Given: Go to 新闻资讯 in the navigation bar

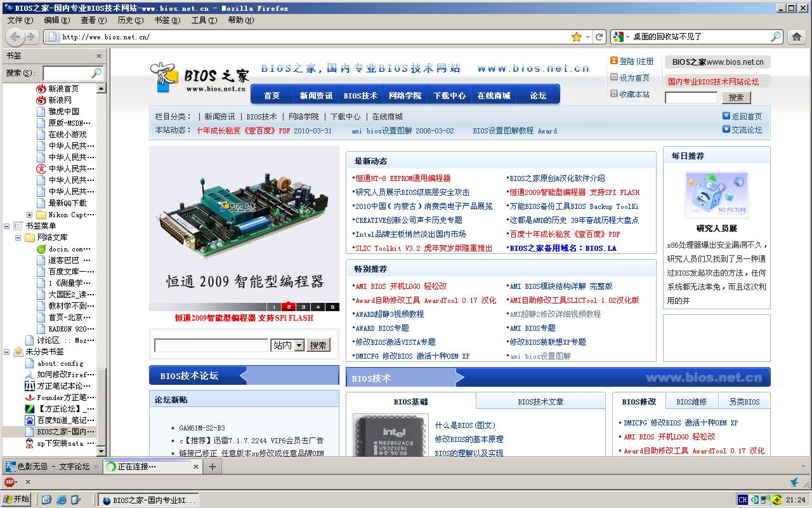Looking at the screenshot, I should click(x=316, y=95).
